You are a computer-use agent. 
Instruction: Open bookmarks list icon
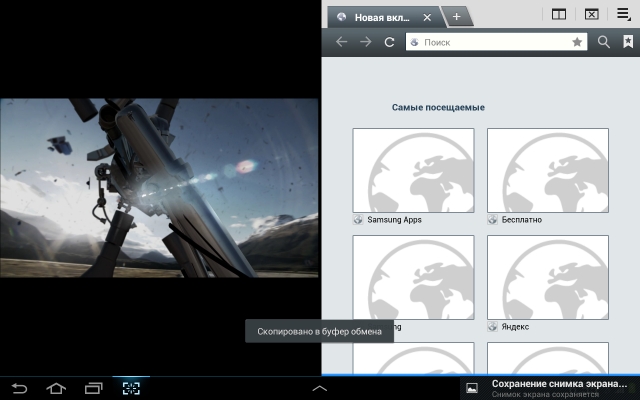pyautogui.click(x=628, y=42)
